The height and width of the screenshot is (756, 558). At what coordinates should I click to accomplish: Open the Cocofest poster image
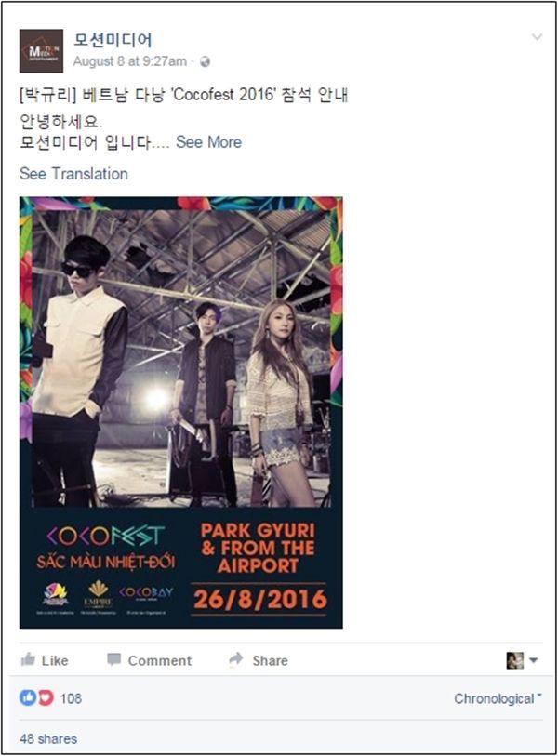coord(180,412)
